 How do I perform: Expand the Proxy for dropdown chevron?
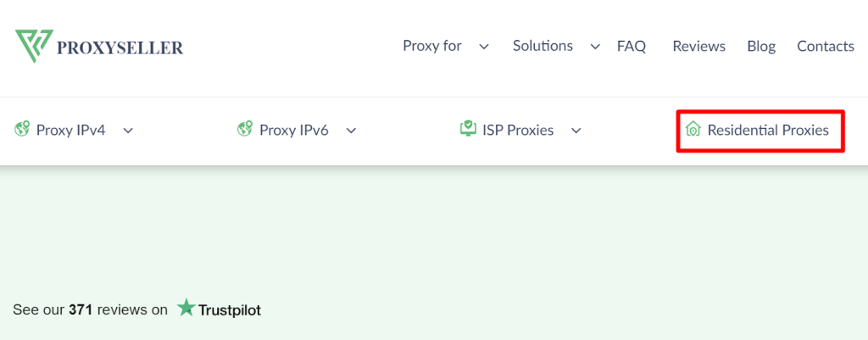click(484, 47)
